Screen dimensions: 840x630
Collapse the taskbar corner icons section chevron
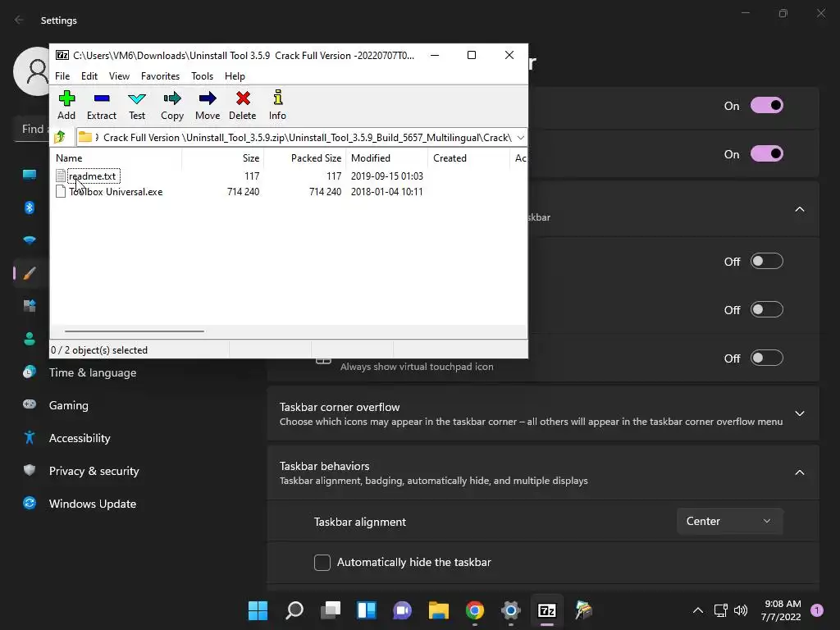[x=799, y=209]
